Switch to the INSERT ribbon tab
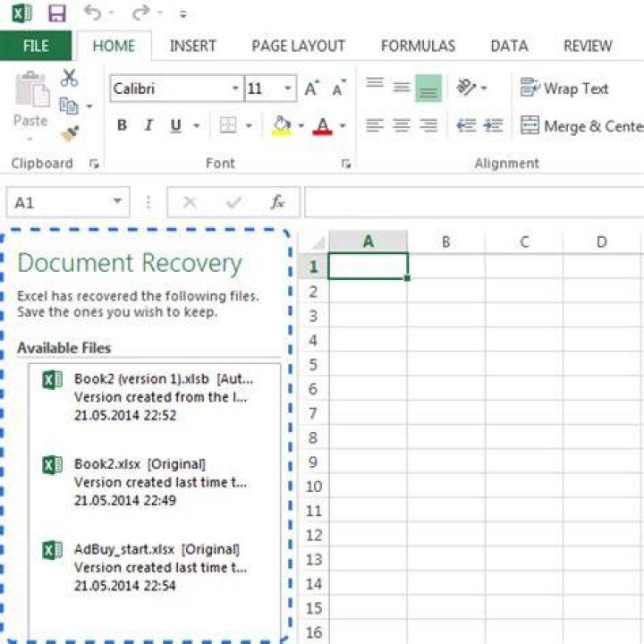Screen dimensions: 644x644 tap(192, 46)
